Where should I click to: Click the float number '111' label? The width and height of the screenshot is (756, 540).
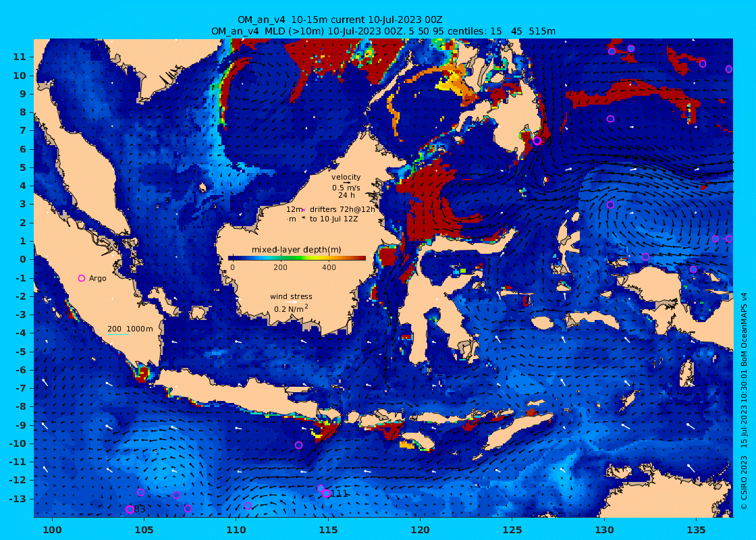340,493
